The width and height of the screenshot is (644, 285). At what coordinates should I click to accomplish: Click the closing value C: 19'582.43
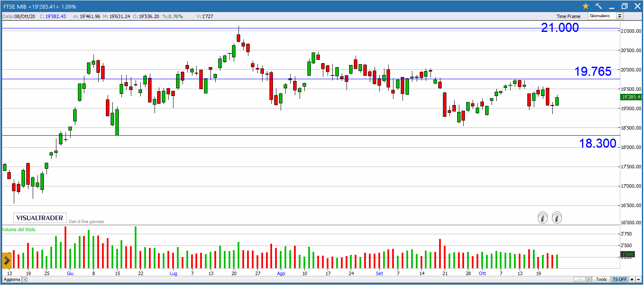click(53, 16)
